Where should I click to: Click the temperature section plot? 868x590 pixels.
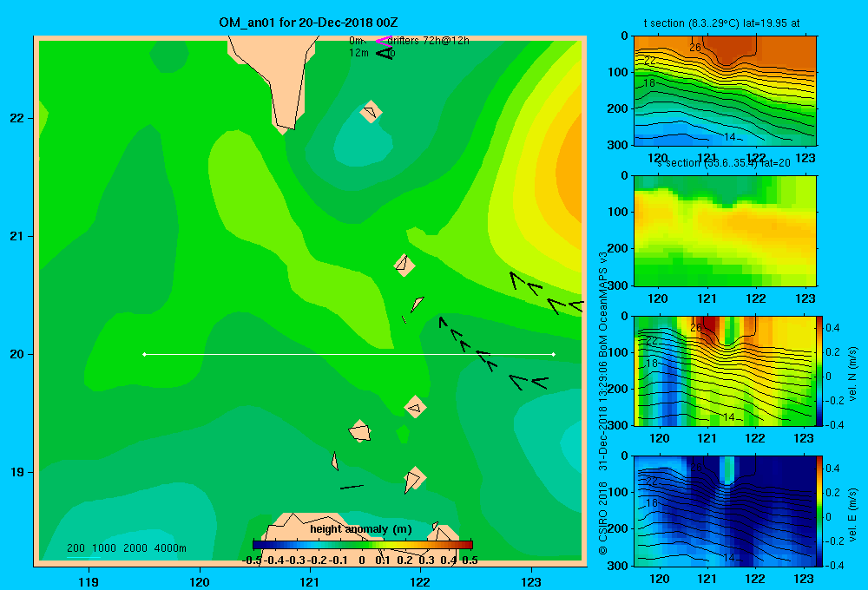(725, 91)
